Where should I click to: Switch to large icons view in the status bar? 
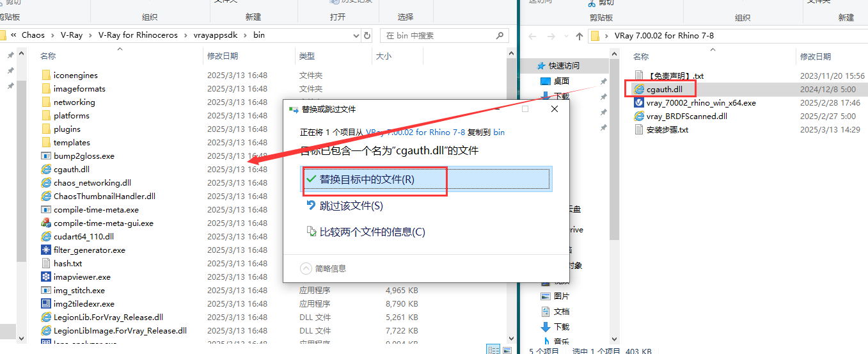tap(506, 349)
